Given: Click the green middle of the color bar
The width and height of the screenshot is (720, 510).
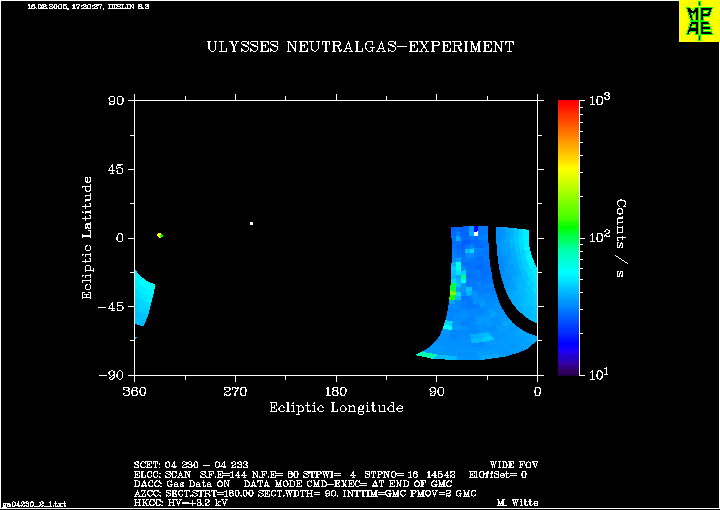Looking at the screenshot, I should [569, 232].
